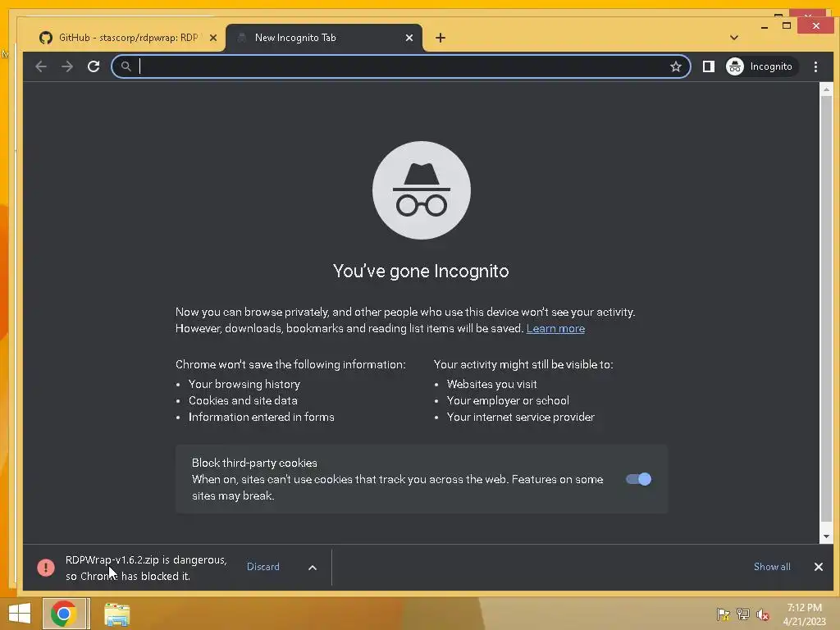Click 'Your internet service provider' text
Image resolution: width=840 pixels, height=630 pixels.
tap(521, 417)
